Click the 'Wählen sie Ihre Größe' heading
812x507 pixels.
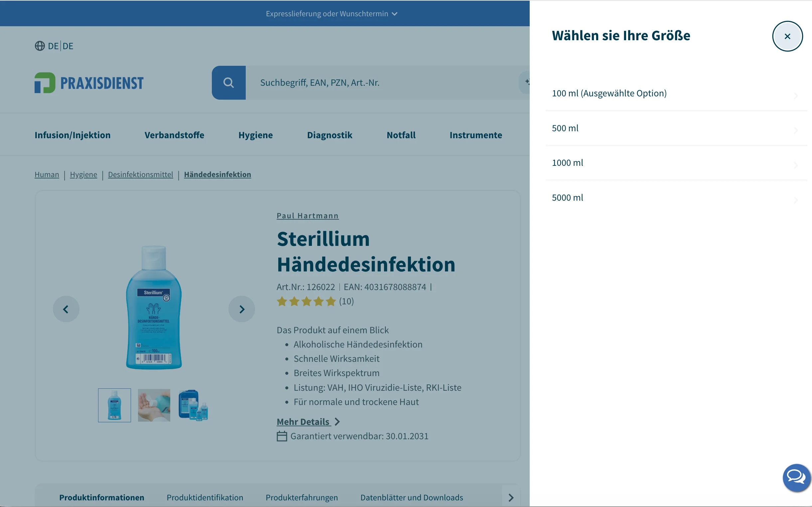(x=621, y=36)
